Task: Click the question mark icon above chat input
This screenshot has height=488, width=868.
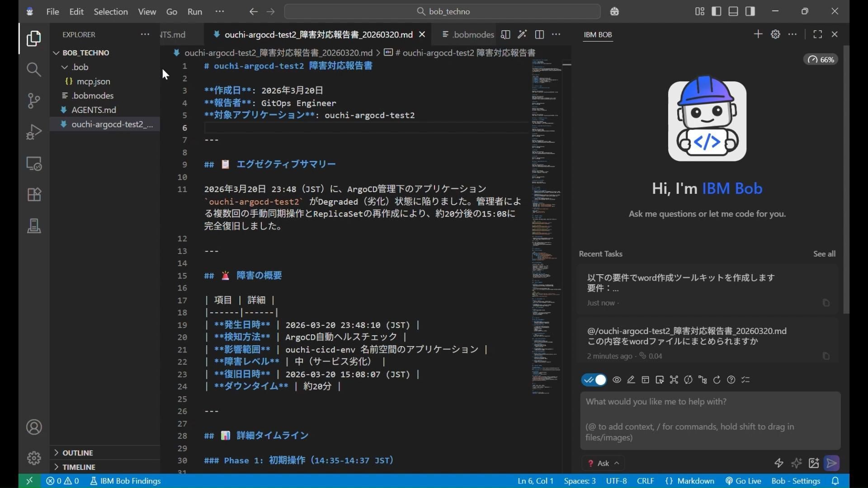Action: [x=731, y=380]
